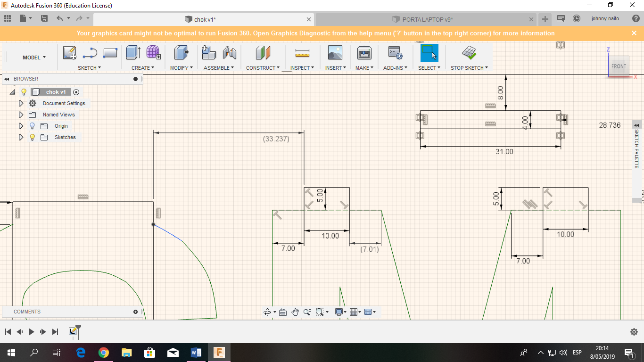Screen dimensions: 644x362
Task: Click the Extrude tool icon
Action: click(133, 52)
